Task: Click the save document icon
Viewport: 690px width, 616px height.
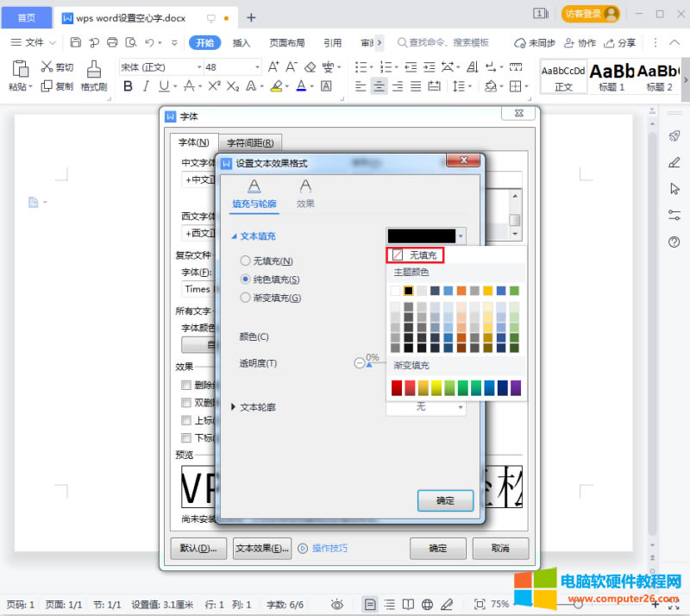Action: [x=76, y=42]
